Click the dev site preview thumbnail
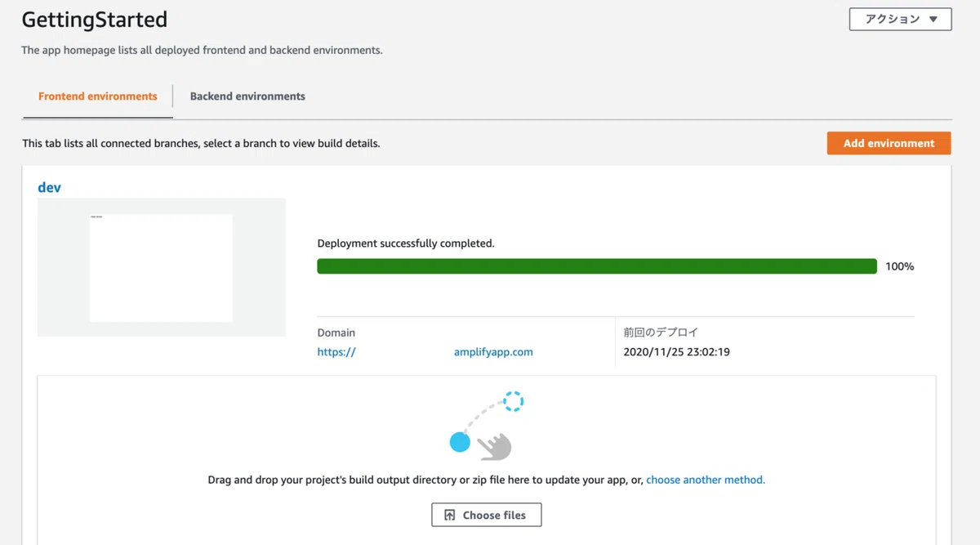The image size is (980, 545). [x=162, y=267]
